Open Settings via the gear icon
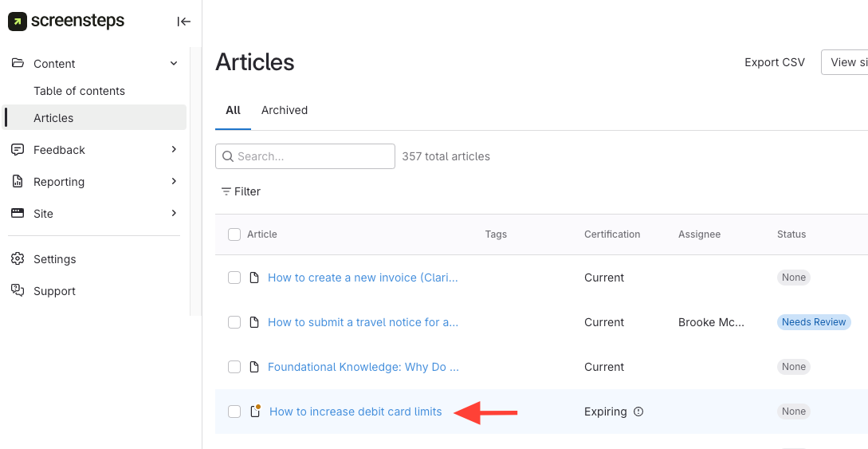868x449 pixels. (x=18, y=259)
